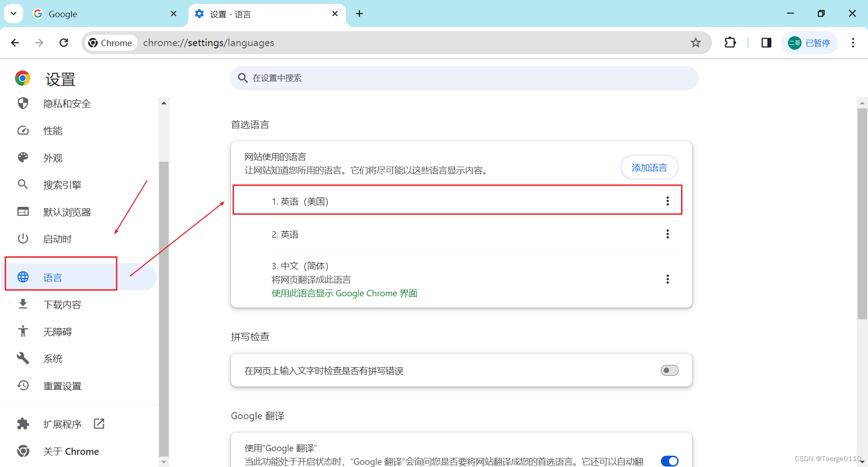This screenshot has width=868, height=467.
Task: Click the power startup icon
Action: pyautogui.click(x=23, y=238)
